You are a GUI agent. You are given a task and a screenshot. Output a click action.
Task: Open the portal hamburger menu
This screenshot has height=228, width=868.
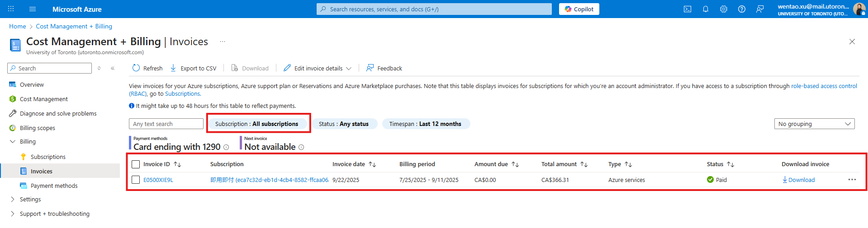pyautogui.click(x=33, y=9)
